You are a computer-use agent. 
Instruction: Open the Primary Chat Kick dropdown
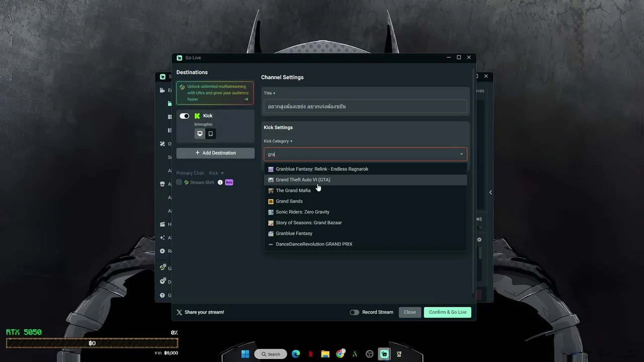[216, 173]
